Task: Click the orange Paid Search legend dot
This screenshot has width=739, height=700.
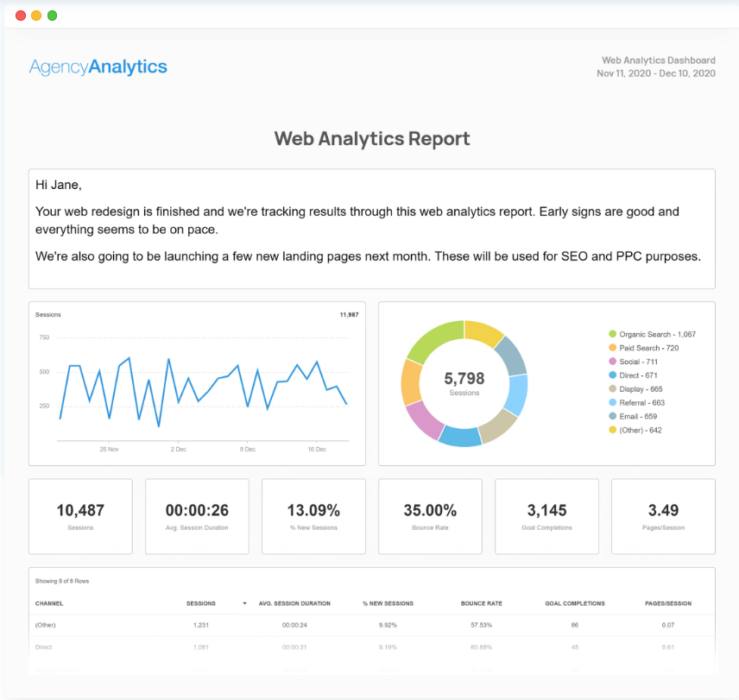Action: coord(613,348)
